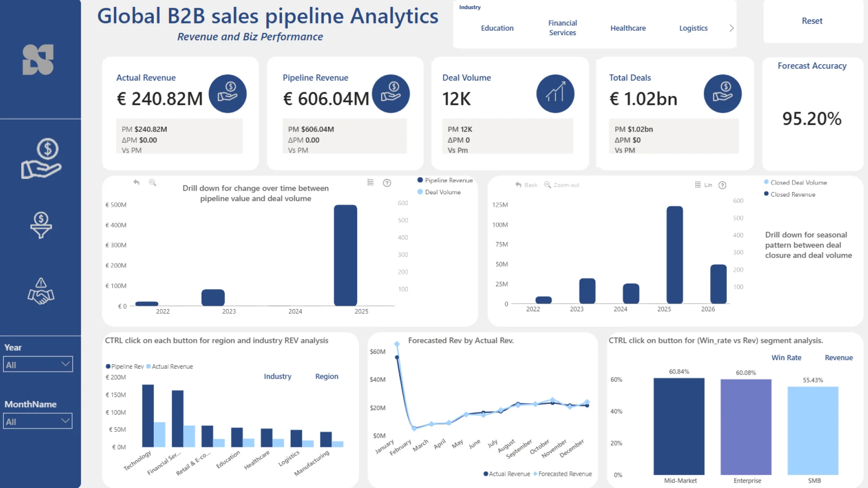
Task: Click the Enterprise win rate bar
Action: tap(746, 427)
